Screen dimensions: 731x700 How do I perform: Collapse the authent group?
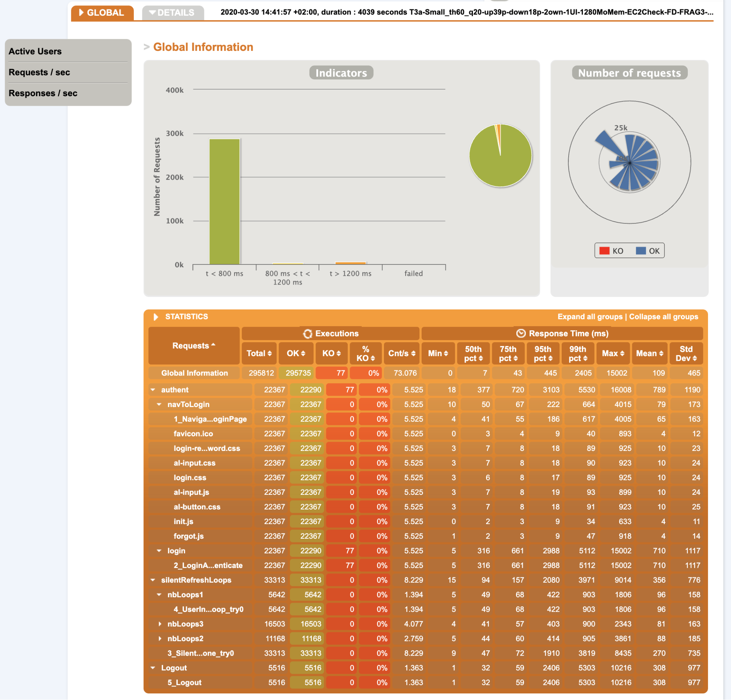pyautogui.click(x=153, y=390)
